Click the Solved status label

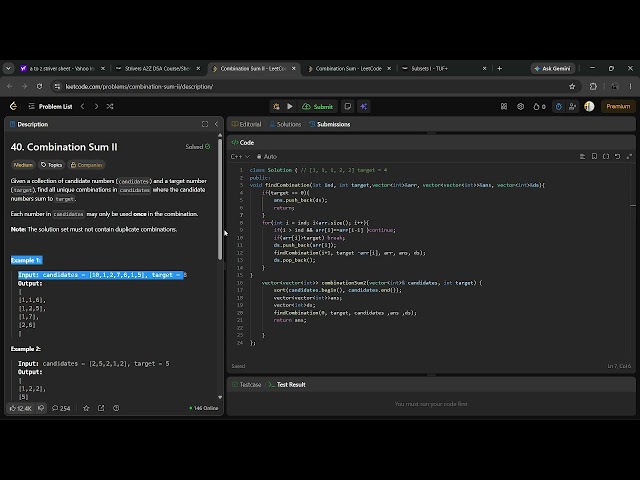tap(198, 147)
